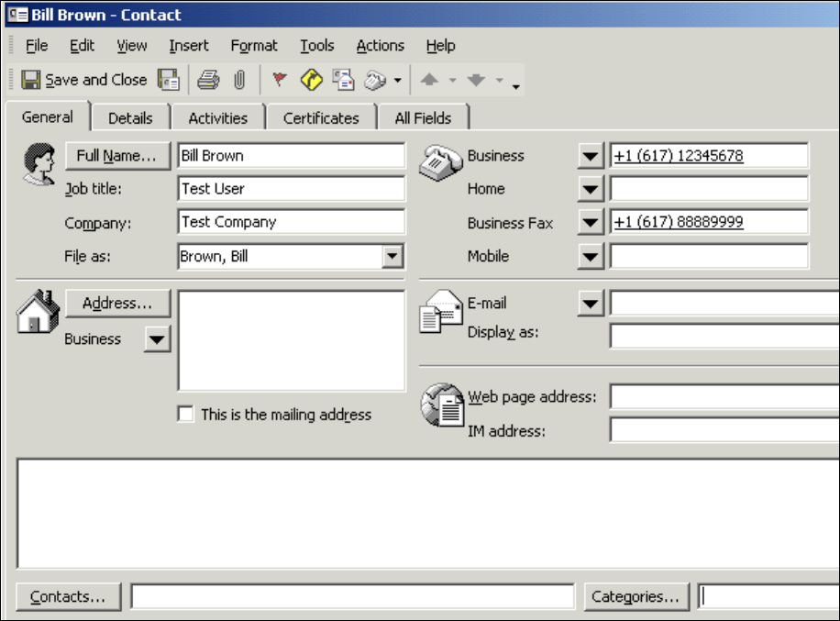The width and height of the screenshot is (840, 621).
Task: Click the Previous Item up arrow
Action: click(429, 80)
